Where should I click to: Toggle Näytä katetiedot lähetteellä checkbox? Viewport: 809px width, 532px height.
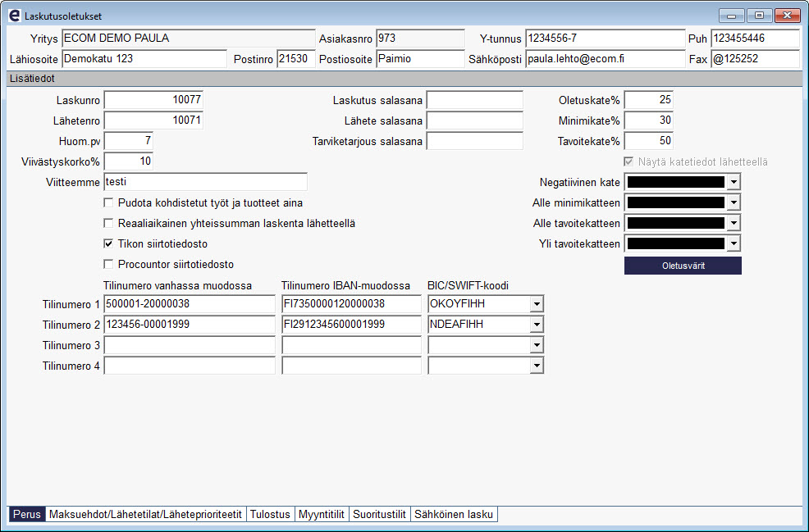(x=628, y=161)
